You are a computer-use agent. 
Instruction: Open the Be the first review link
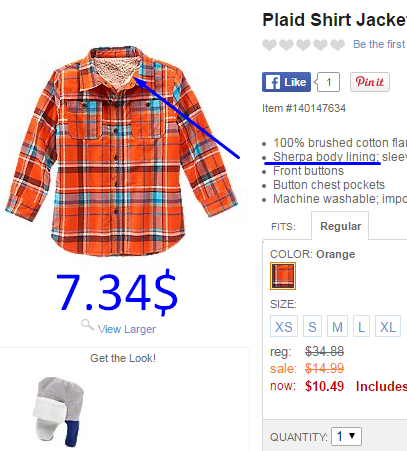click(x=380, y=44)
